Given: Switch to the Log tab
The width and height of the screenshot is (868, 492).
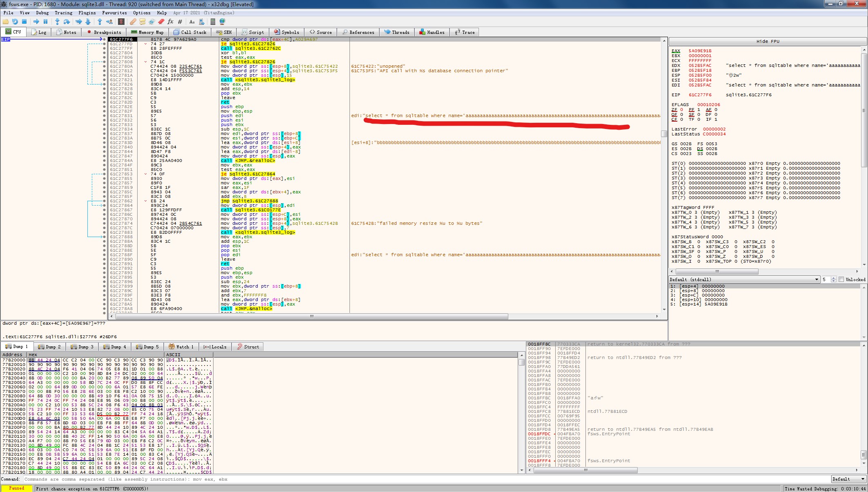Looking at the screenshot, I should pos(39,32).
